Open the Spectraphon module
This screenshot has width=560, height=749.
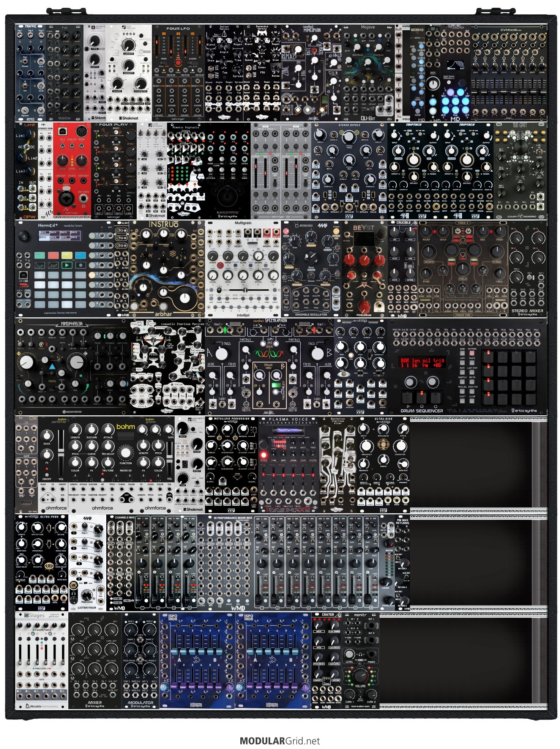(270, 366)
